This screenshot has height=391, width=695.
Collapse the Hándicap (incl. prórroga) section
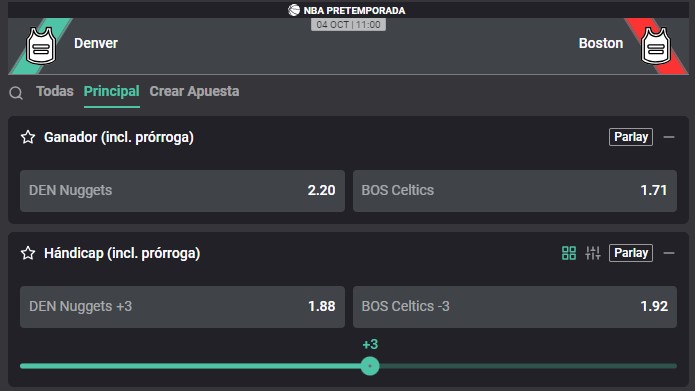[669, 253]
